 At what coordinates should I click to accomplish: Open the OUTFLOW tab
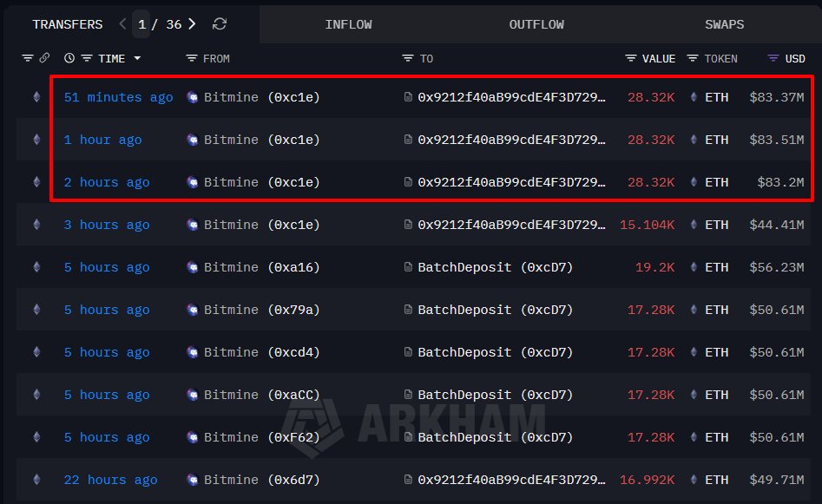(x=536, y=24)
